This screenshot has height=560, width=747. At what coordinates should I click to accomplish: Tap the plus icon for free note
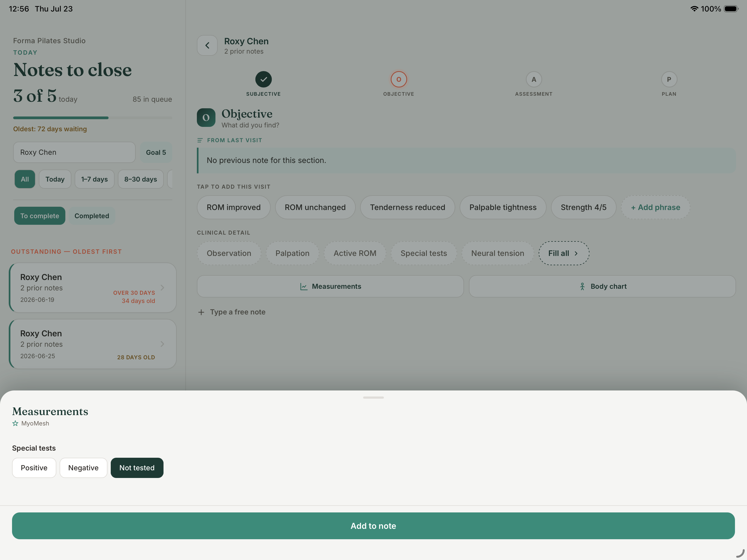[x=201, y=312]
